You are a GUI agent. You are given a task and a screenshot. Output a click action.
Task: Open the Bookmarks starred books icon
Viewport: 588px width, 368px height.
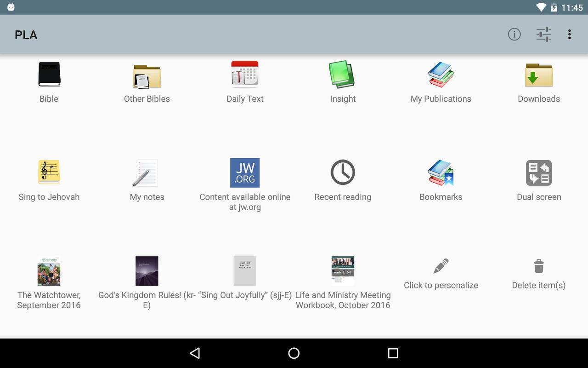(x=441, y=172)
